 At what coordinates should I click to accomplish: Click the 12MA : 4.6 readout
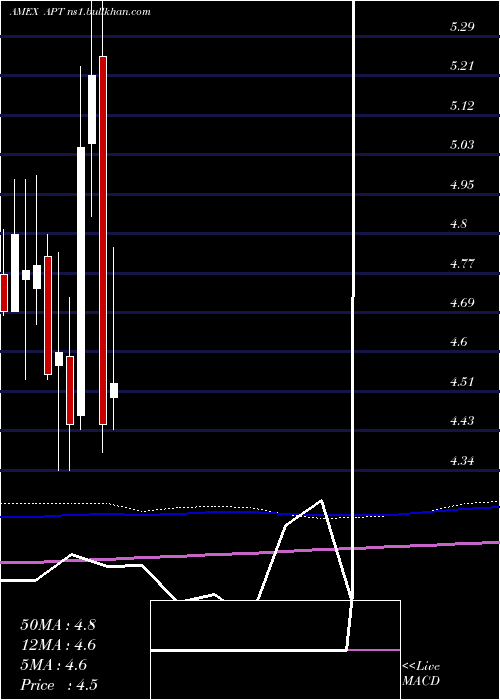click(x=58, y=645)
